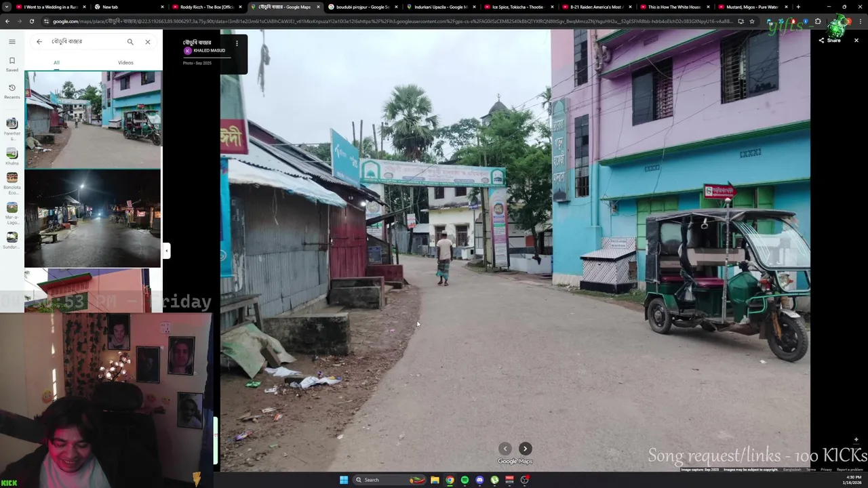Click Report a problem link
868x488 pixels.
(x=850, y=470)
